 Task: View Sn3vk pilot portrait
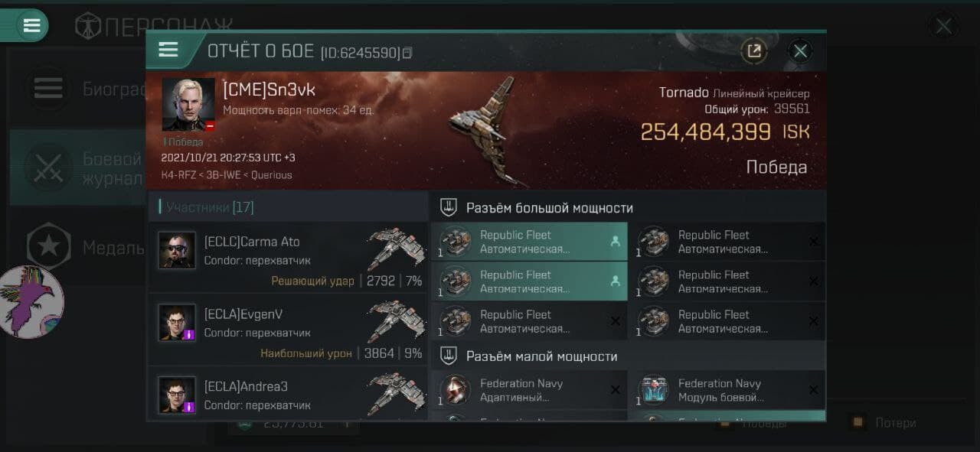pyautogui.click(x=188, y=105)
